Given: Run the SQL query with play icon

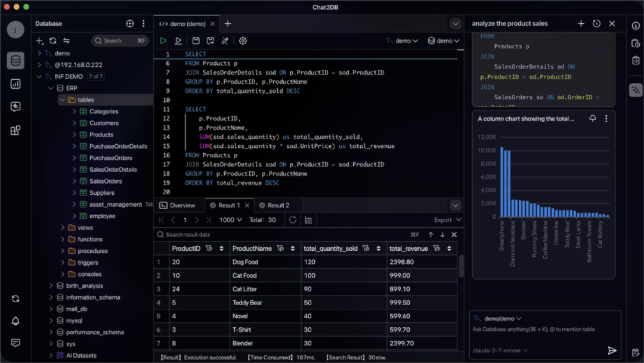Looking at the screenshot, I should coord(163,41).
